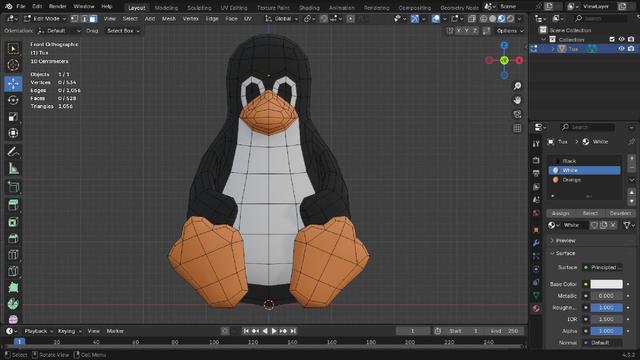Open Select Box drag dropdown
This screenshot has width=640, height=360.
tap(123, 31)
